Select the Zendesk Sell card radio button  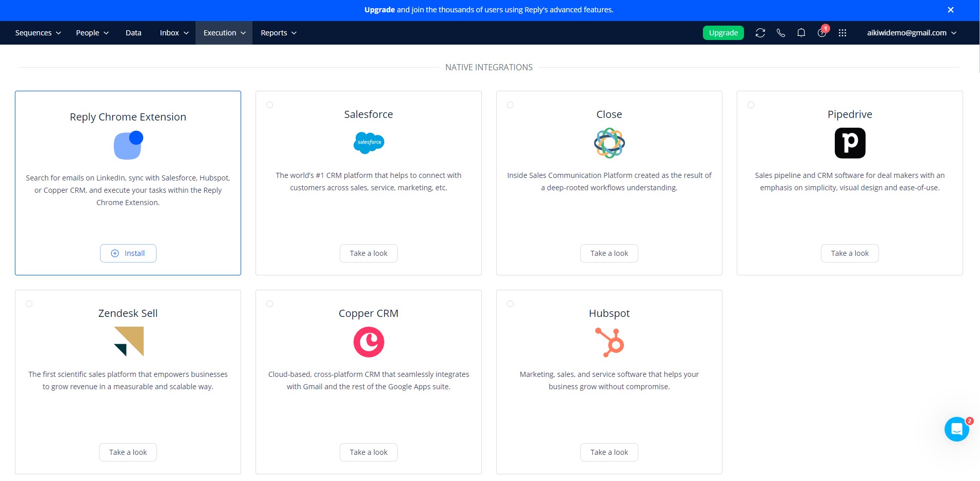point(29,304)
